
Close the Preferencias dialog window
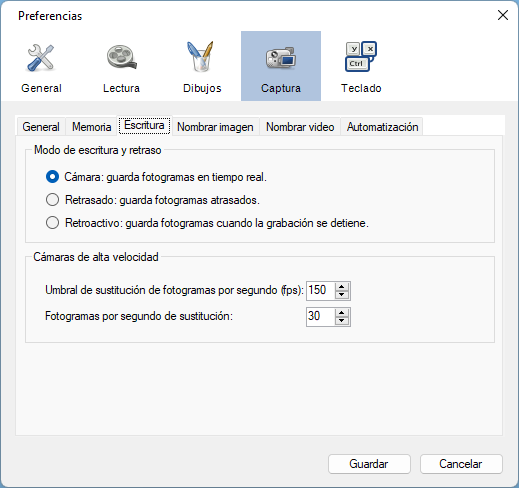tap(503, 15)
